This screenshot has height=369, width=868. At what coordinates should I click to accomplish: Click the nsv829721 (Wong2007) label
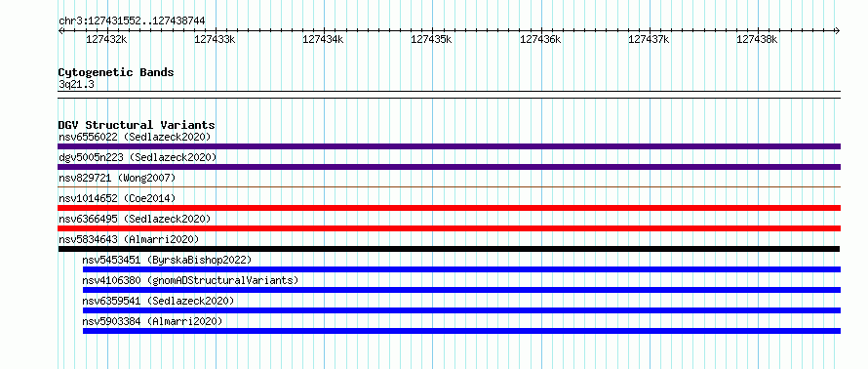click(117, 178)
